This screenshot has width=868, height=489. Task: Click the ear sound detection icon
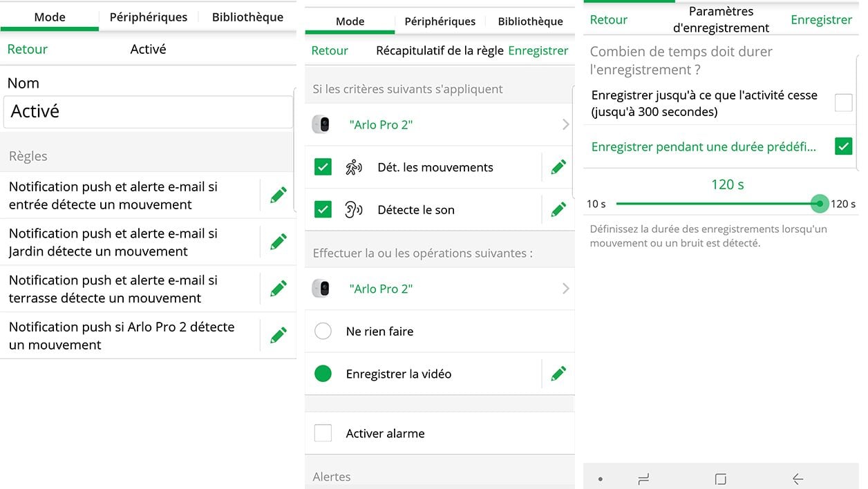[353, 210]
